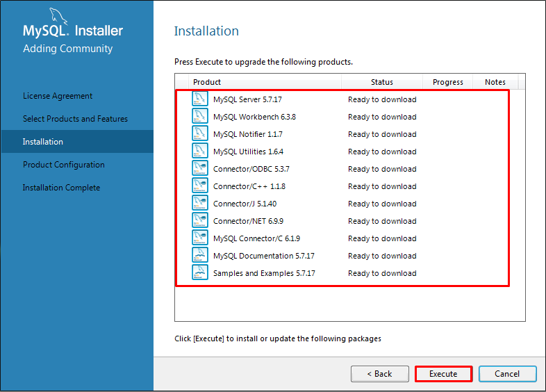Open the Product Configuration step
Viewport: 546px width, 392px height.
pos(64,165)
